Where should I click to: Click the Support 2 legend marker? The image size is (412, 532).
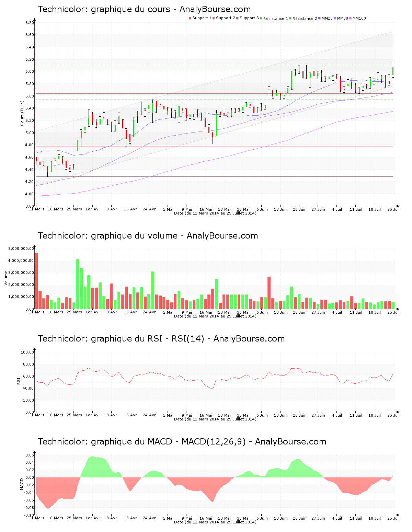tap(214, 18)
